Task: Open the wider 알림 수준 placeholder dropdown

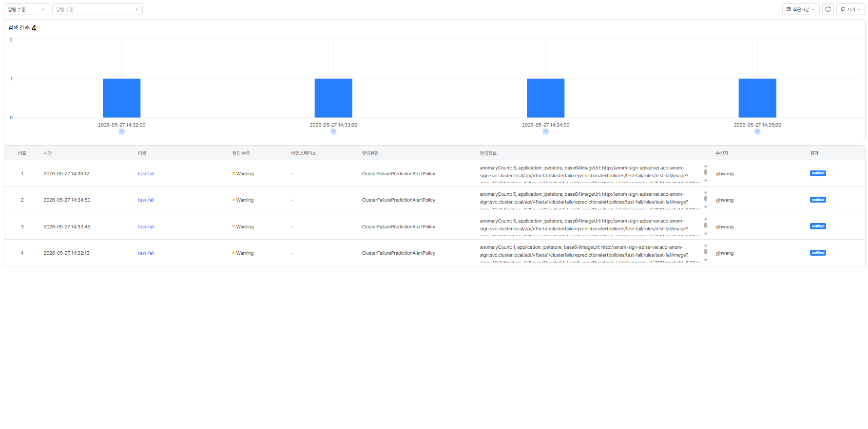Action: tap(97, 9)
